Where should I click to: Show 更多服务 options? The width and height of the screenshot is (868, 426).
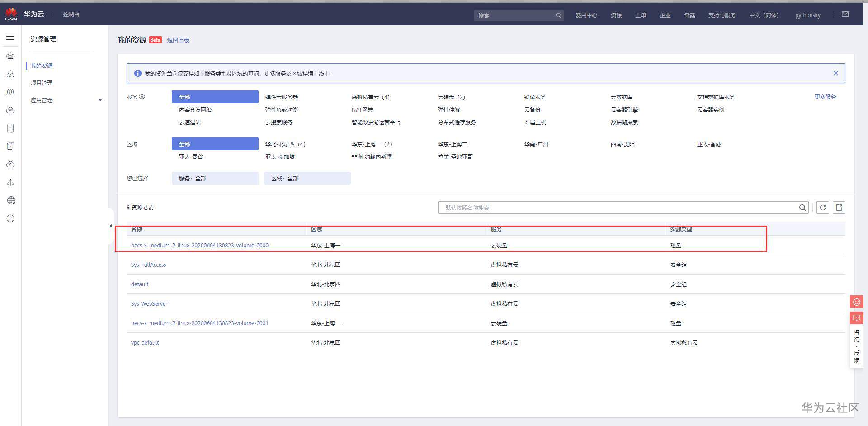click(825, 97)
